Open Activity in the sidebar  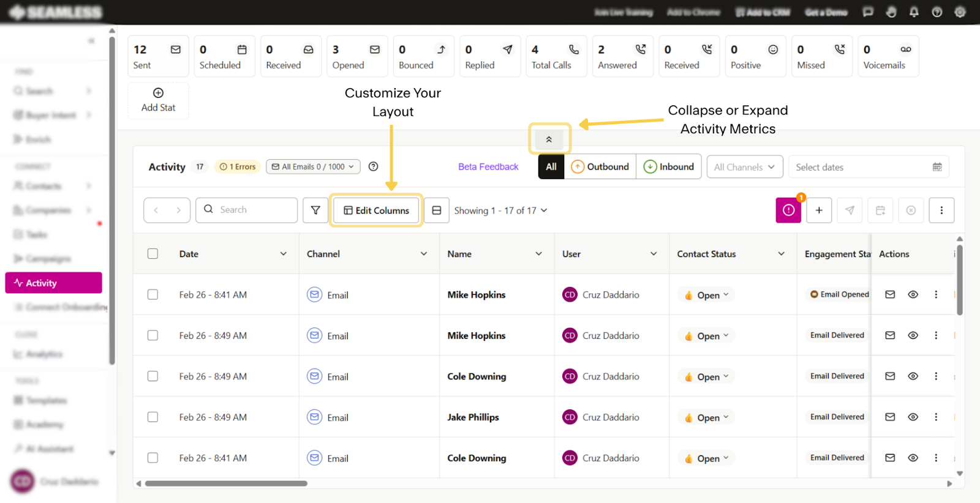tap(54, 283)
